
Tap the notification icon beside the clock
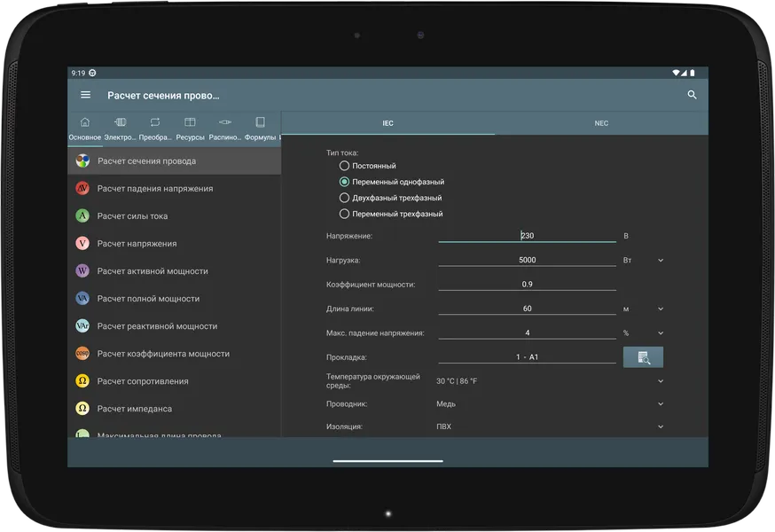(x=92, y=73)
